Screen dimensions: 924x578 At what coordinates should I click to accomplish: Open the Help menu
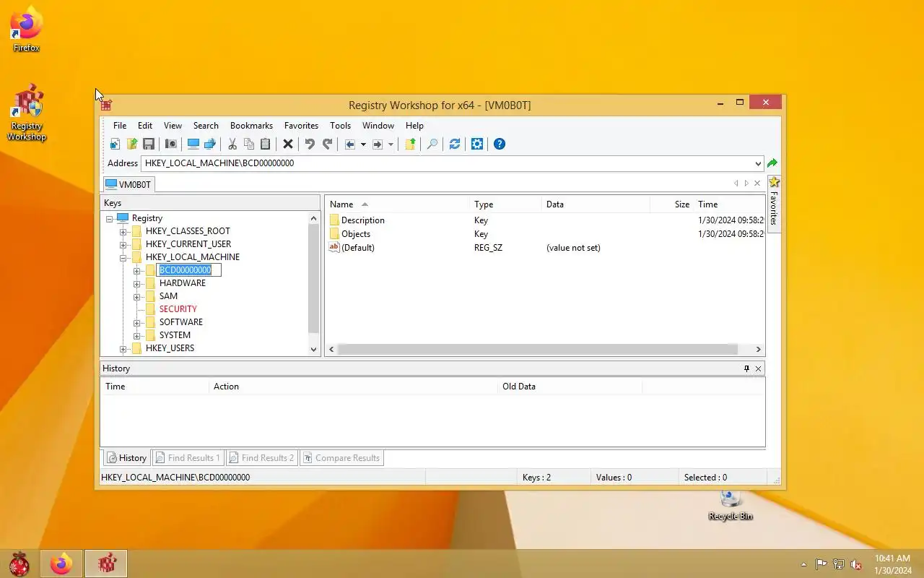[414, 126]
